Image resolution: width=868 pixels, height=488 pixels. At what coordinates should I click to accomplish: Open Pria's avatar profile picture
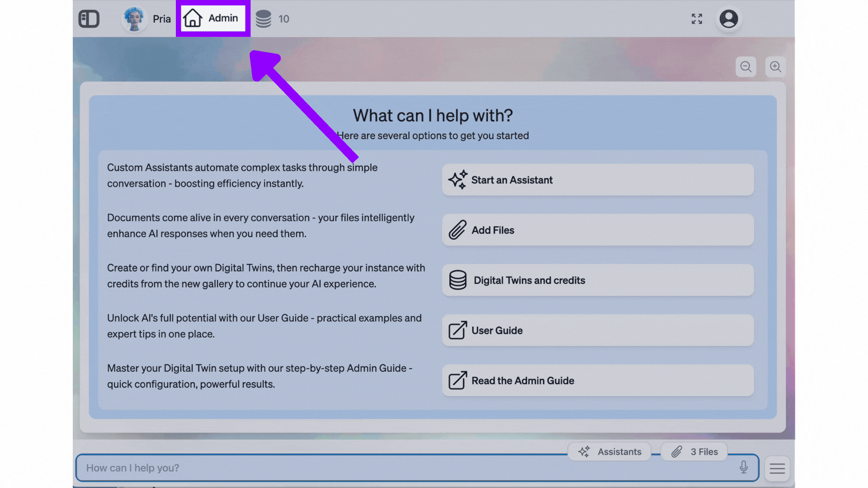(x=134, y=19)
